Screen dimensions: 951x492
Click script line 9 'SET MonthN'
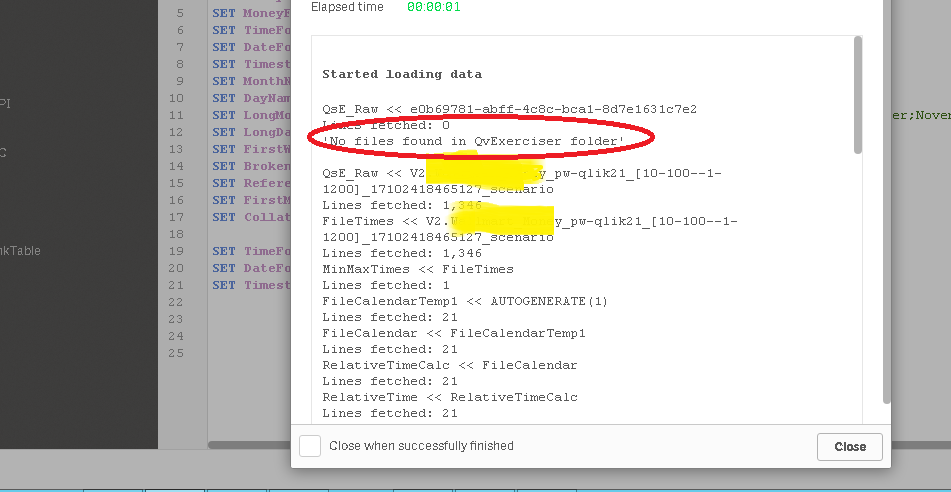(x=251, y=81)
